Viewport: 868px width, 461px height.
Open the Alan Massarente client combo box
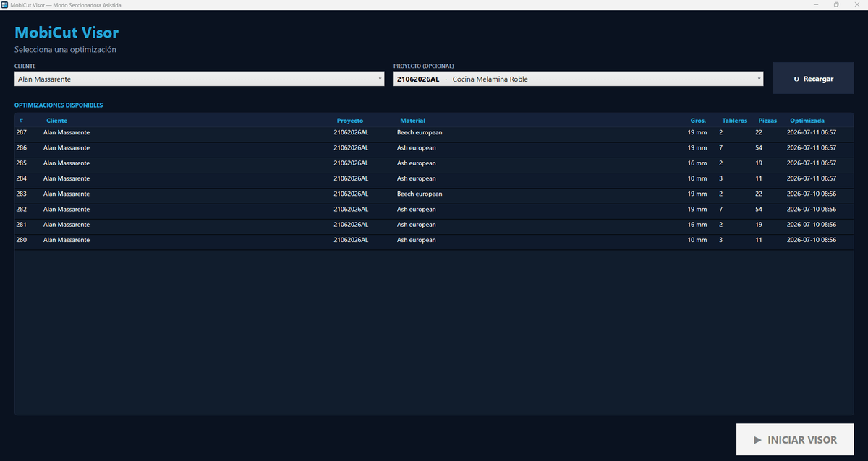pyautogui.click(x=199, y=79)
